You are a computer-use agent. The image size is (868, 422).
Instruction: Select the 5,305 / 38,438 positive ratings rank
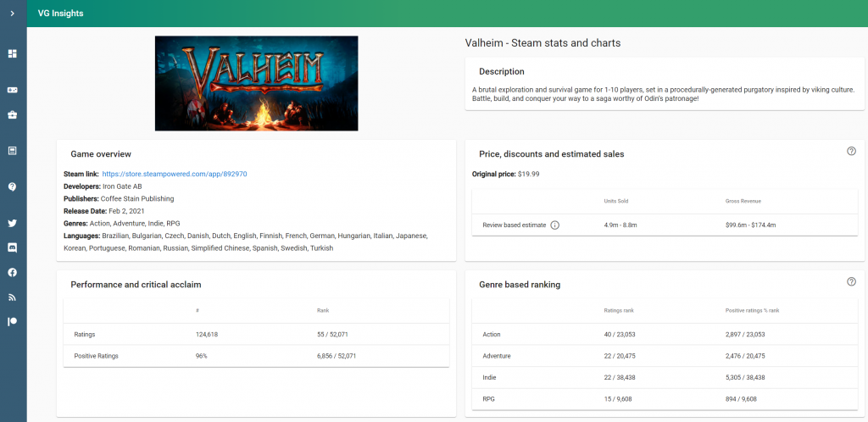(745, 377)
